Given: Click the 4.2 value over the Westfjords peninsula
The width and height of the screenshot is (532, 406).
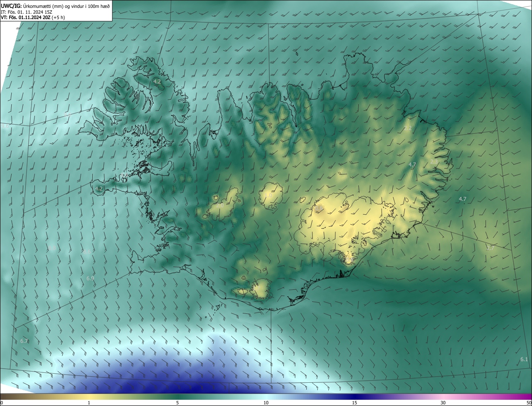Looking at the screenshot, I should (157, 82).
